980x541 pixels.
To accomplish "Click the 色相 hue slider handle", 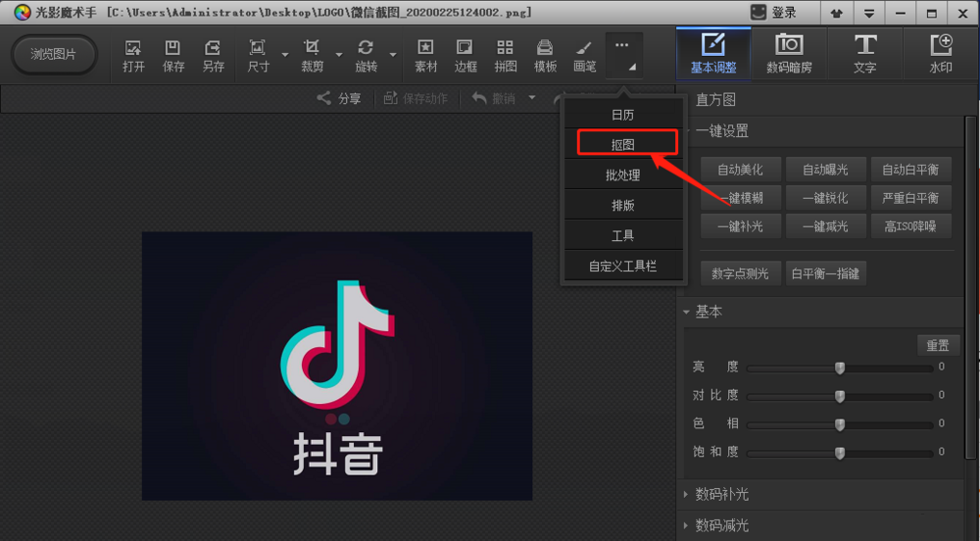I will click(x=840, y=424).
